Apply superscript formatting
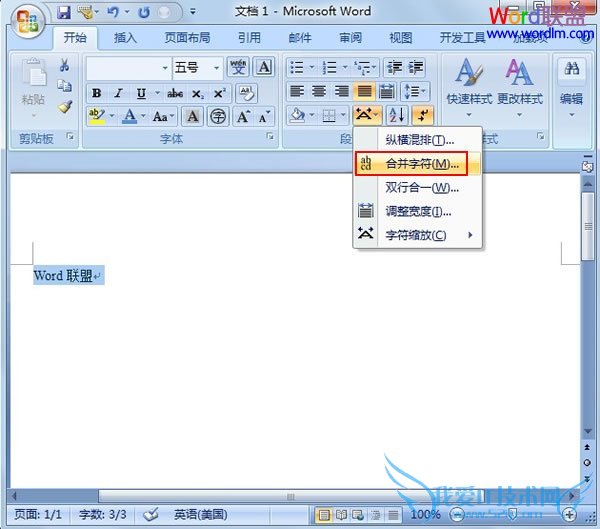 point(219,93)
